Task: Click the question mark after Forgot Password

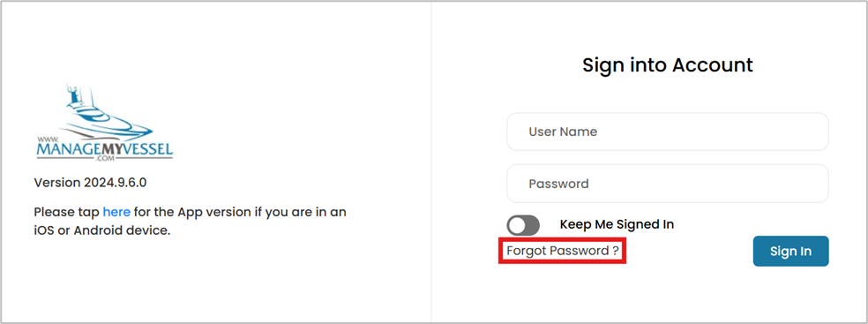Action: [x=616, y=251]
